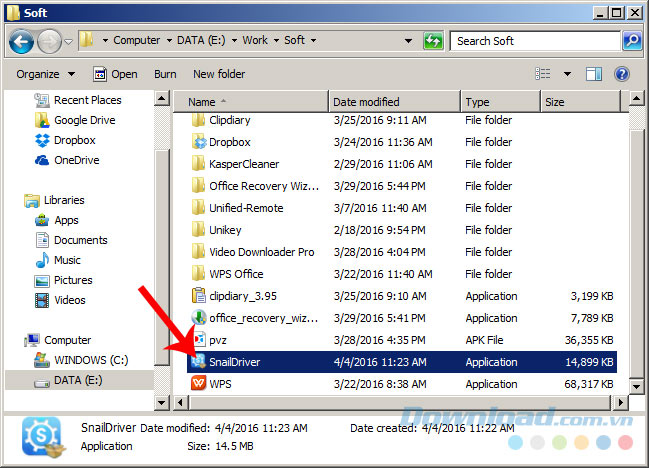Click file list vertical scroll down arrow
649x468 pixels.
[x=636, y=387]
